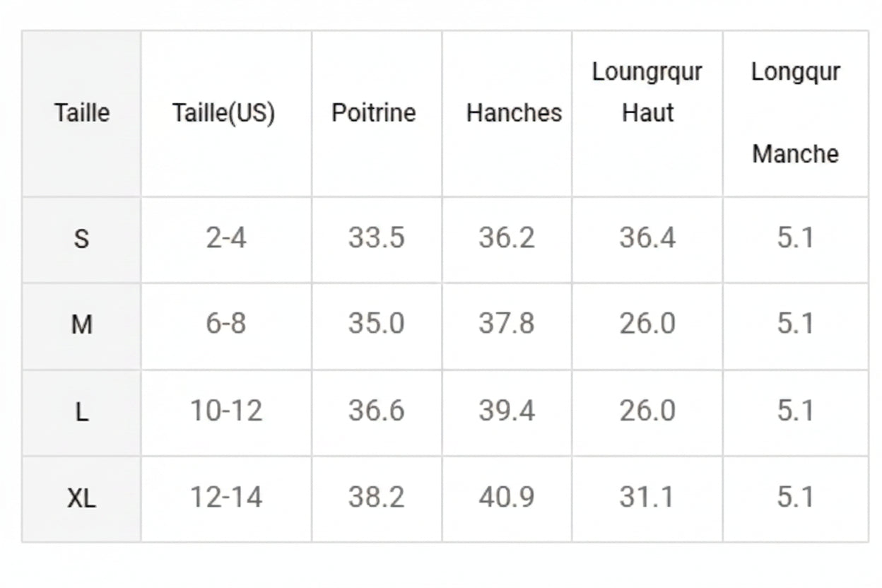Click the Taille column header
The height and width of the screenshot is (588, 882).
point(81,113)
